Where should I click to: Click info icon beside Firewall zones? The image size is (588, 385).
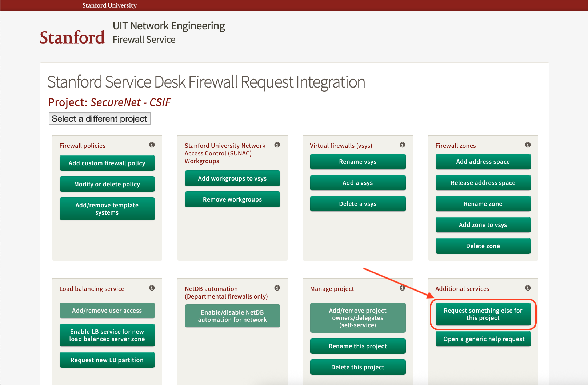pyautogui.click(x=528, y=145)
